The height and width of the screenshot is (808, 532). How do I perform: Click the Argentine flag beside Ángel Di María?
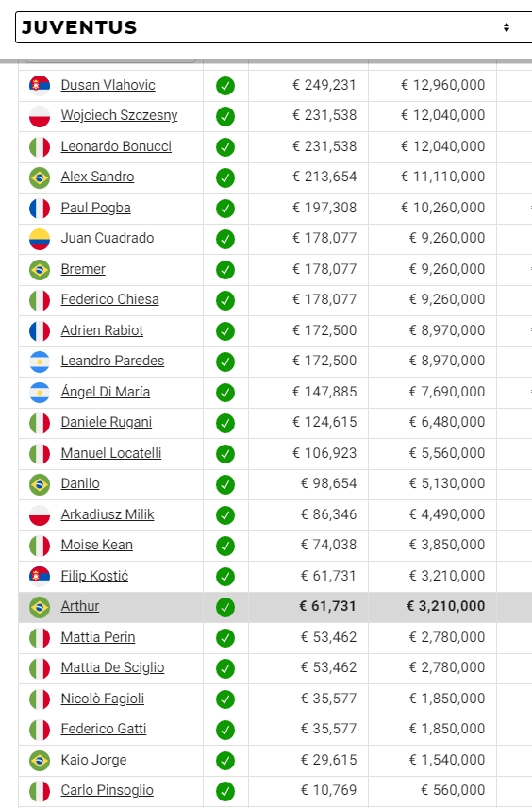click(x=40, y=392)
